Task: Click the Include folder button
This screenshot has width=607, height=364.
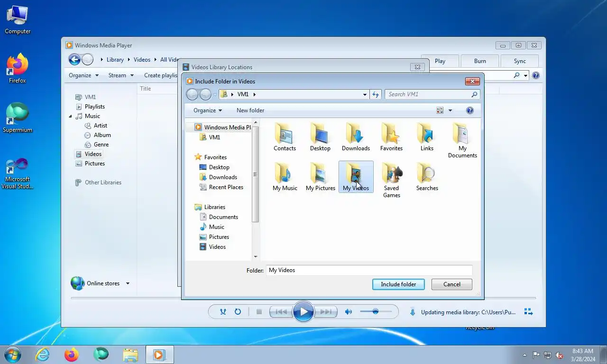Action: tap(398, 284)
